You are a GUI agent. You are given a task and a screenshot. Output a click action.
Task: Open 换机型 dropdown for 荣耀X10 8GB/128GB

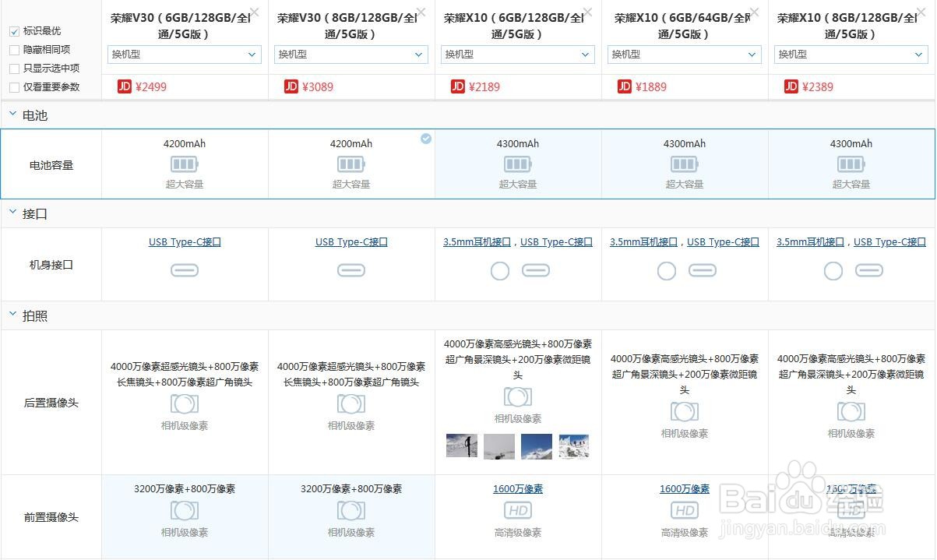851,55
